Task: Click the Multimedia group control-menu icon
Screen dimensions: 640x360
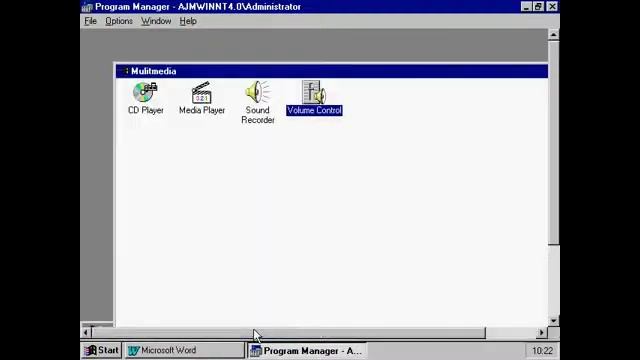Action: [124, 71]
